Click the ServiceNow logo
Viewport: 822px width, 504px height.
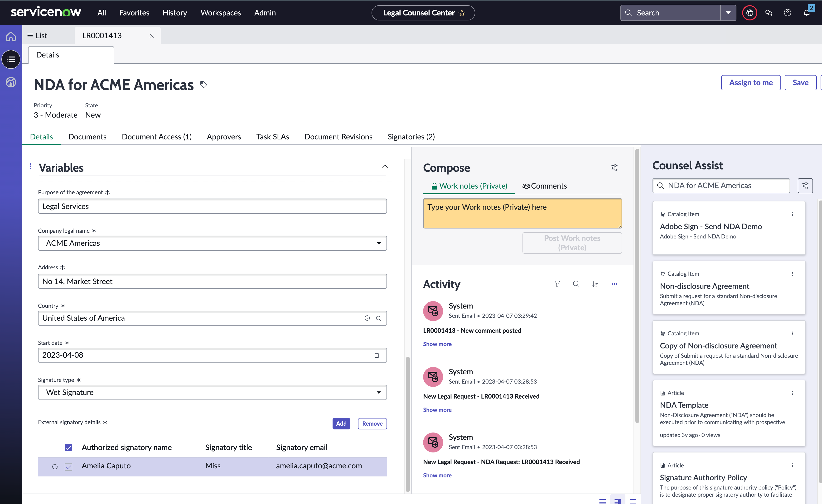point(46,12)
